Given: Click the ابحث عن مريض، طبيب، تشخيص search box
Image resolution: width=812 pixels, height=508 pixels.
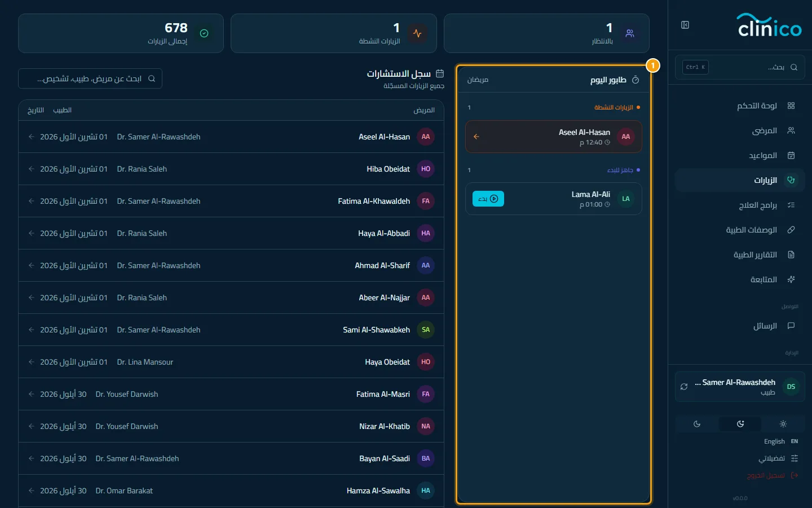Looking at the screenshot, I should pos(90,78).
